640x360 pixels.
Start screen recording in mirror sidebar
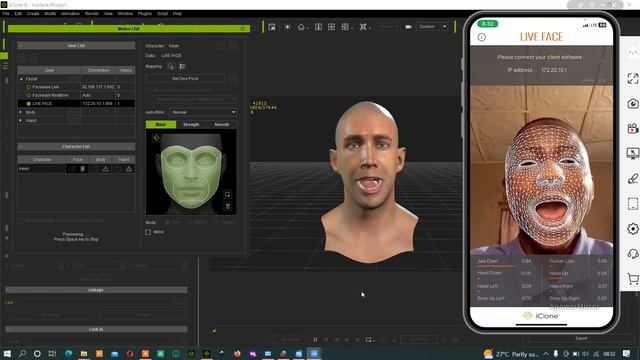click(633, 129)
